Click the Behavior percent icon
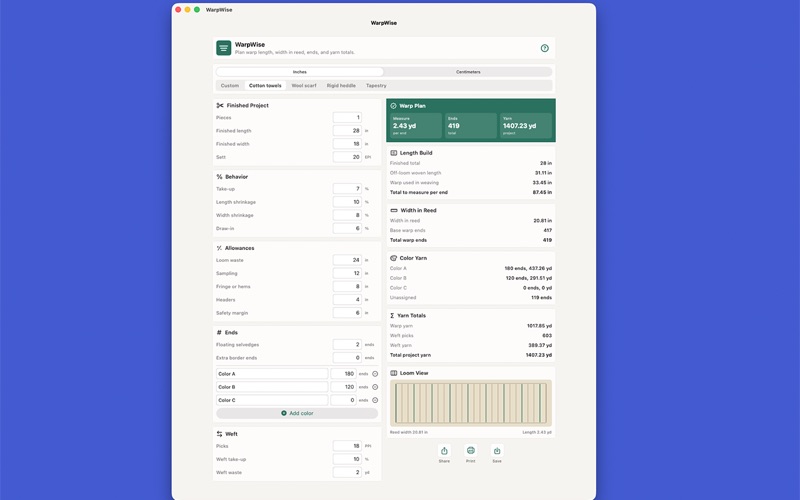The height and width of the screenshot is (500, 800). (219, 177)
